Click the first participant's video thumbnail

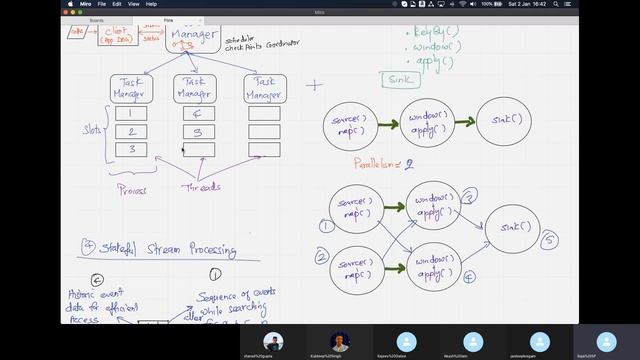(x=273, y=342)
